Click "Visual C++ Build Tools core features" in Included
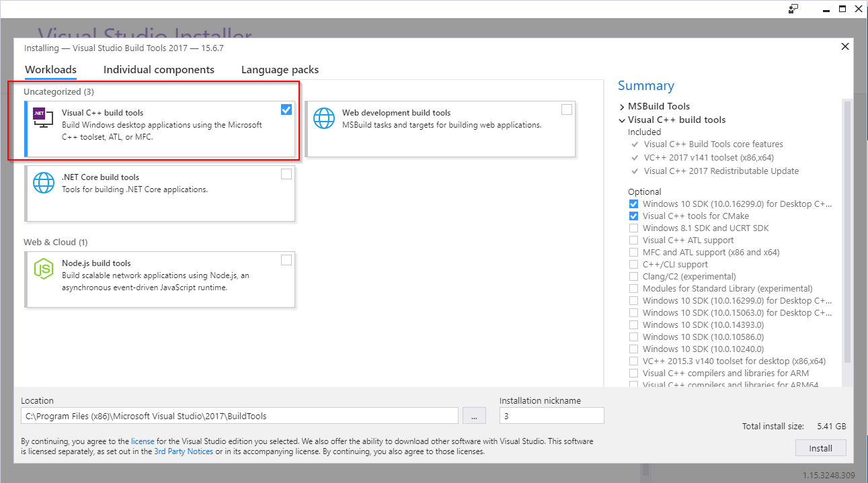 pyautogui.click(x=713, y=144)
